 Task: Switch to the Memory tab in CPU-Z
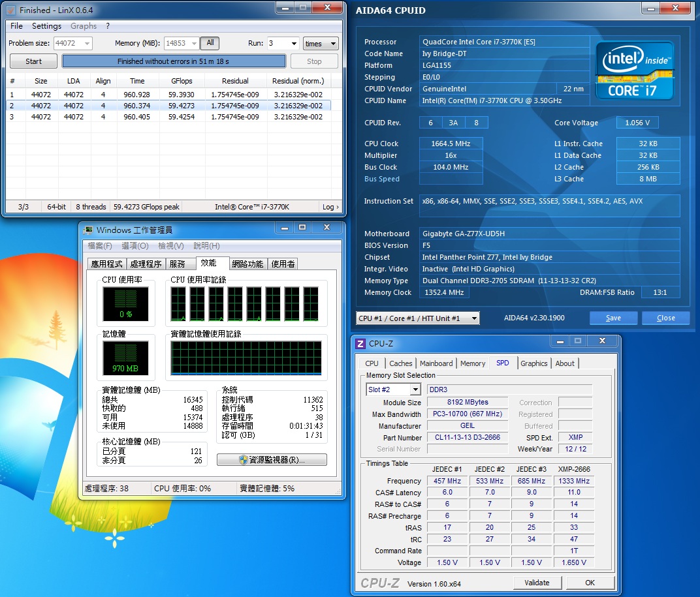pyautogui.click(x=473, y=363)
